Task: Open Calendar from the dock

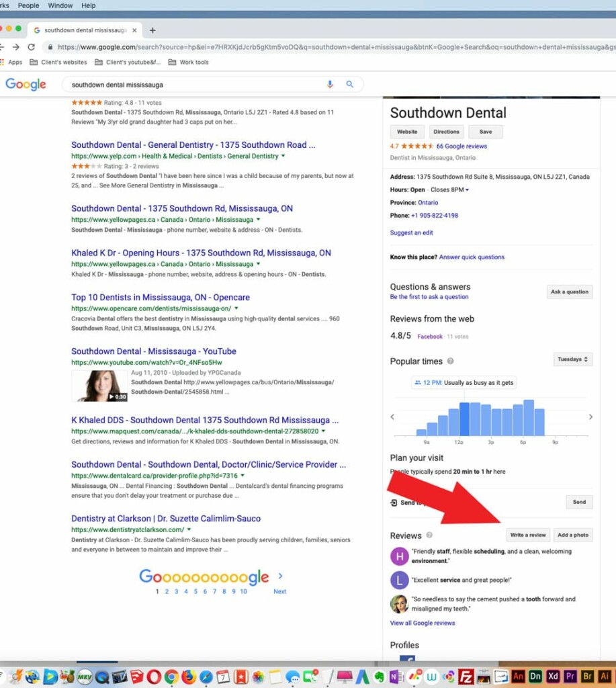Action: point(223,677)
